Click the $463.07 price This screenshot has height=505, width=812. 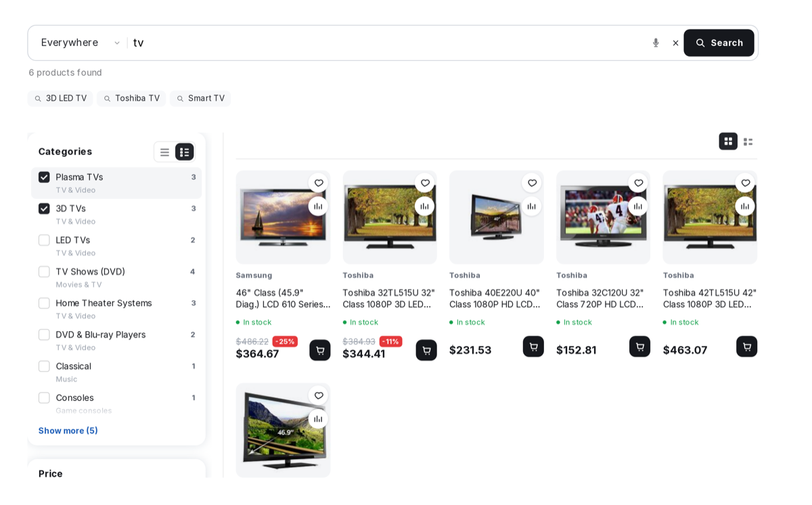click(685, 350)
